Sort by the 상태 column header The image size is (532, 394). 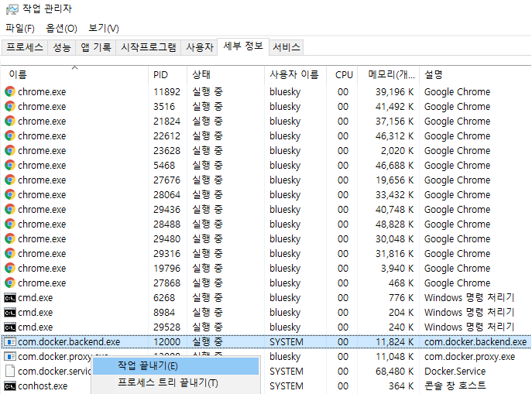pyautogui.click(x=225, y=74)
